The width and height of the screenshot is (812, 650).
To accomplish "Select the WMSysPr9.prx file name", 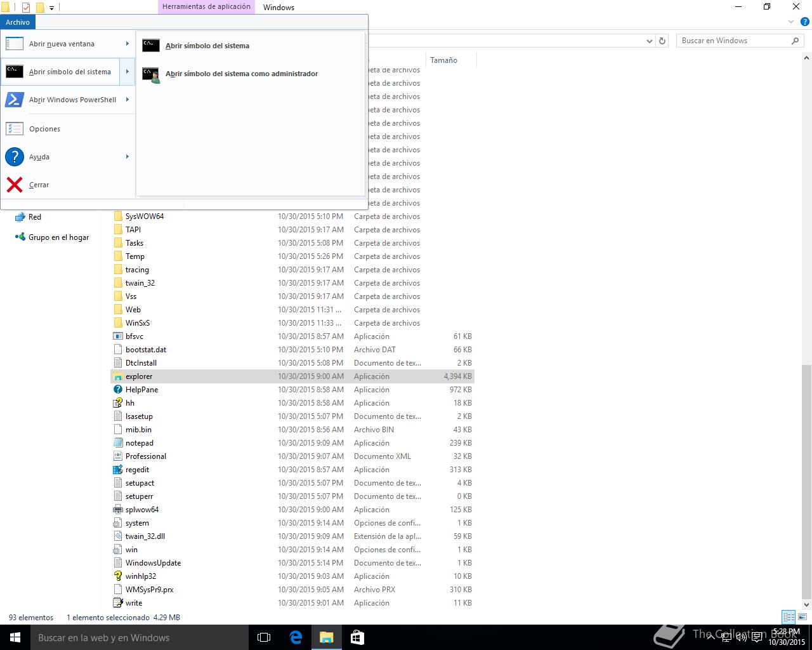I will pos(149,590).
